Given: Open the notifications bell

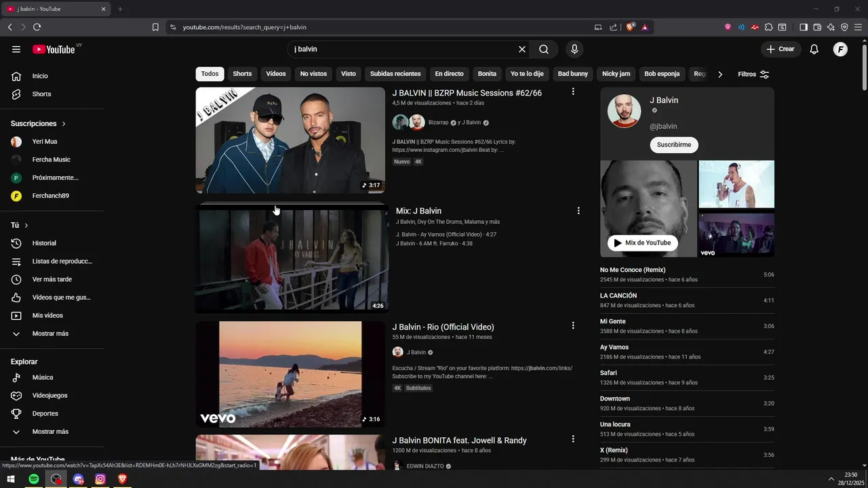Looking at the screenshot, I should (814, 49).
